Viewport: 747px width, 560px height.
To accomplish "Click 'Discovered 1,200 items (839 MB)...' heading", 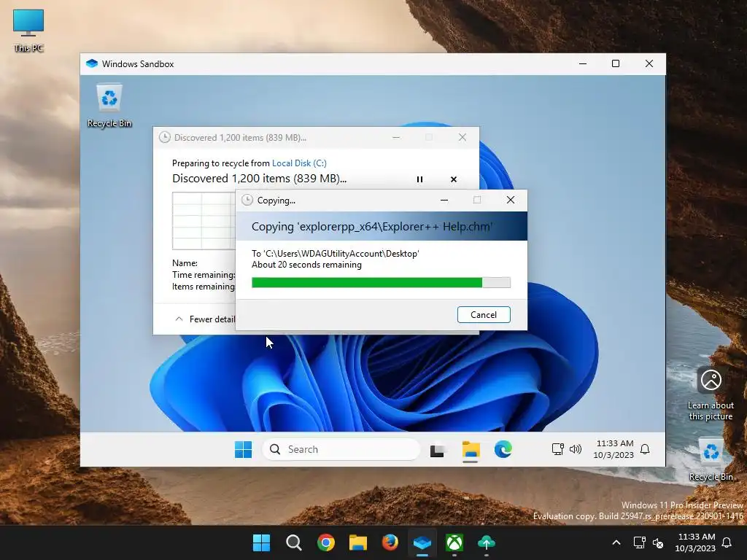I will pyautogui.click(x=259, y=179).
